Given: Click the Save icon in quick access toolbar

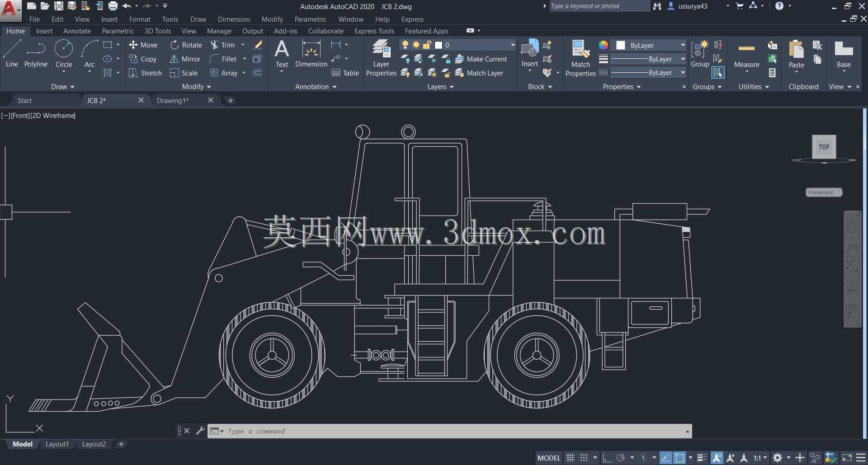Looking at the screenshot, I should pyautogui.click(x=59, y=6).
